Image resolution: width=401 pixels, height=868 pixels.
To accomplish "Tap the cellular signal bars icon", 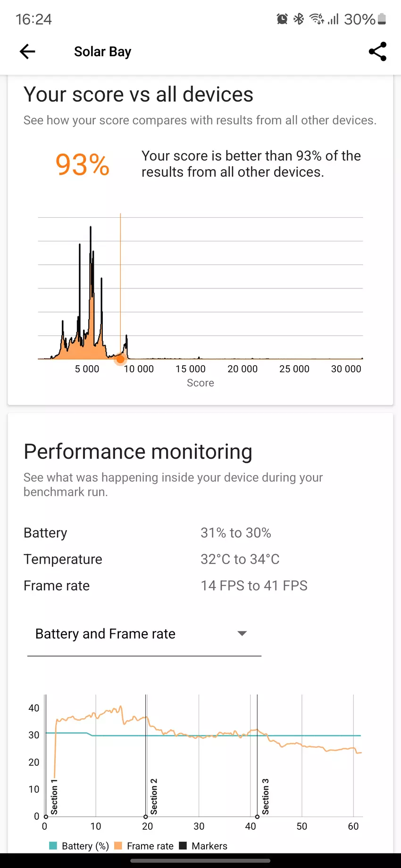I will [334, 19].
